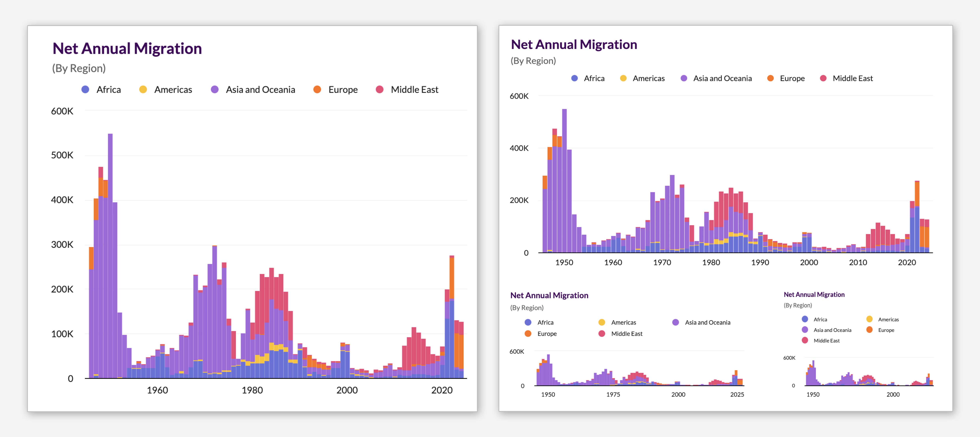980x437 pixels.
Task: Click Middle East legend dot in bottom-middle chart
Action: point(601,333)
